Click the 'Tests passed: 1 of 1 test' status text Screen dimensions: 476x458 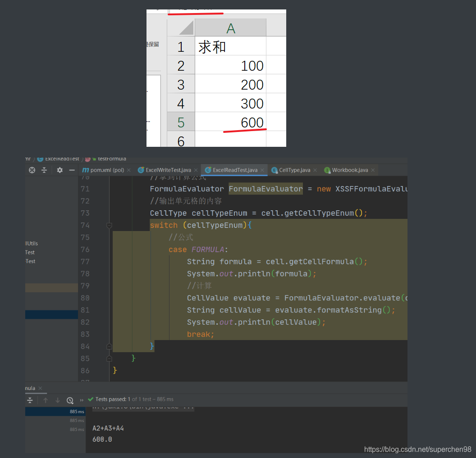coord(134,399)
